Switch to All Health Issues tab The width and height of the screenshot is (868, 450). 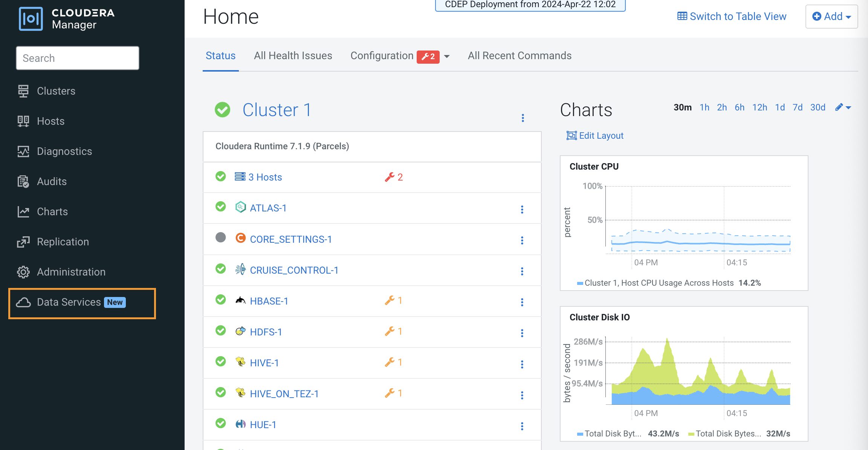point(293,56)
